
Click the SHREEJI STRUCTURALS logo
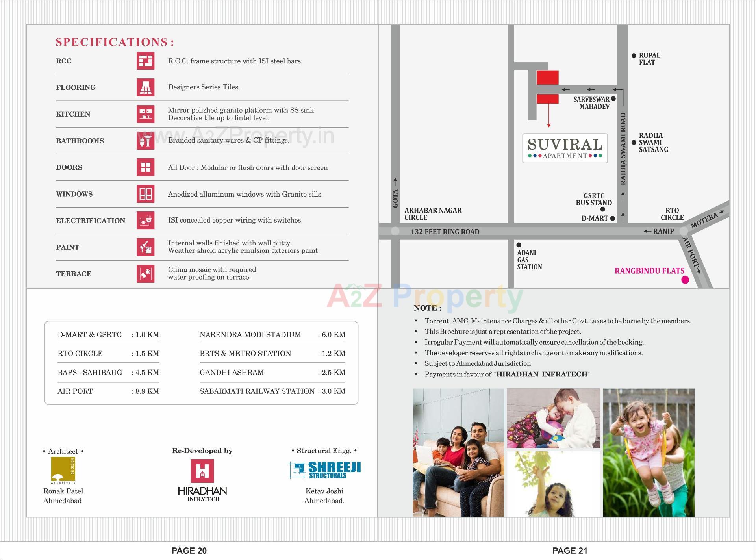324,469
